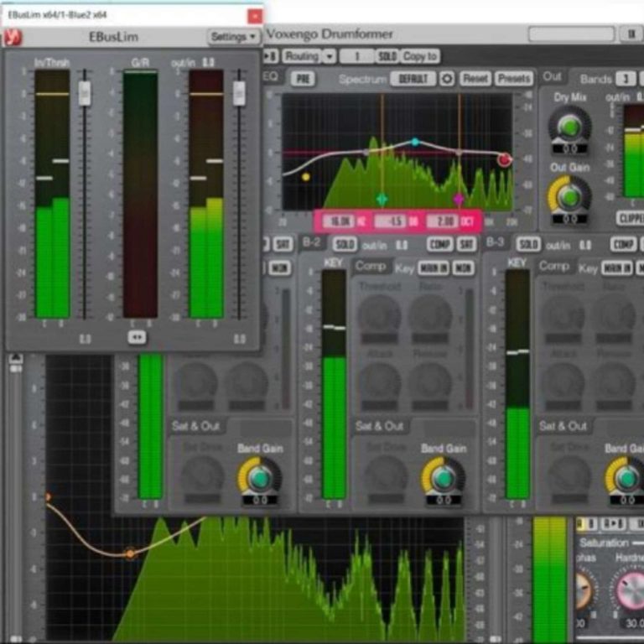Toggle the B-2 SAT button

coord(466,245)
